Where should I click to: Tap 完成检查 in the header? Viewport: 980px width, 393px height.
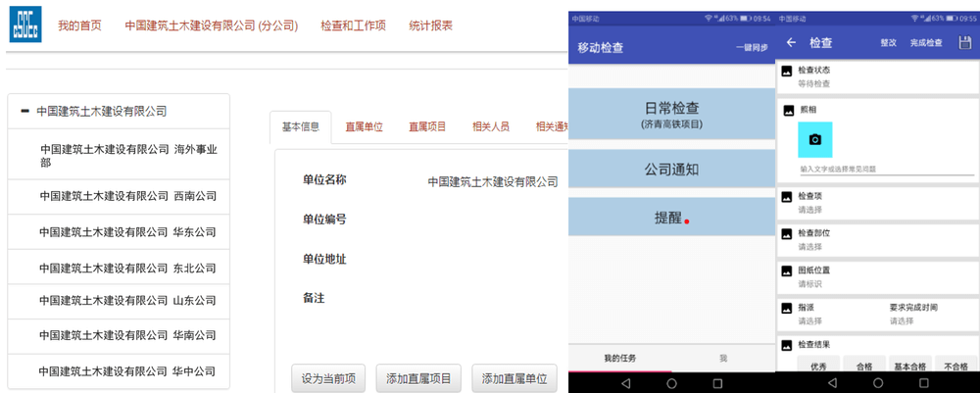point(926,43)
